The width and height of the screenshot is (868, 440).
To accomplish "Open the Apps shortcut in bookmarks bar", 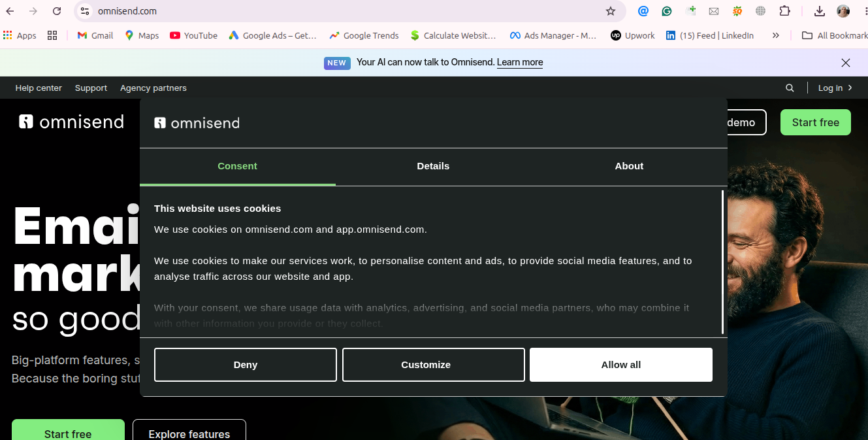I will coord(20,35).
